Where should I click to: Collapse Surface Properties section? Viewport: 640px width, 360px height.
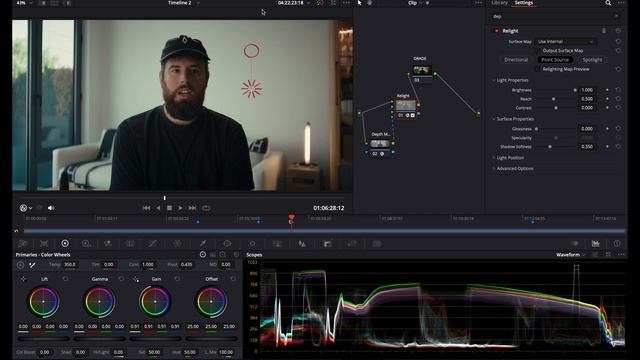point(493,119)
